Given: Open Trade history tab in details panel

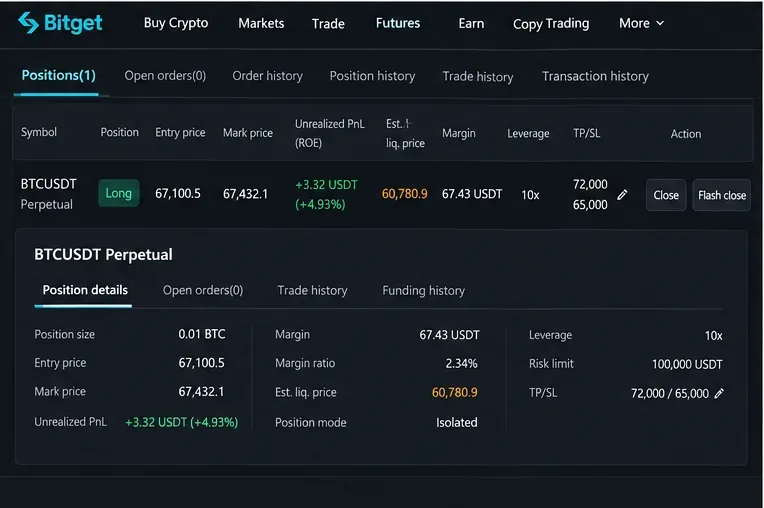Looking at the screenshot, I should pos(312,290).
